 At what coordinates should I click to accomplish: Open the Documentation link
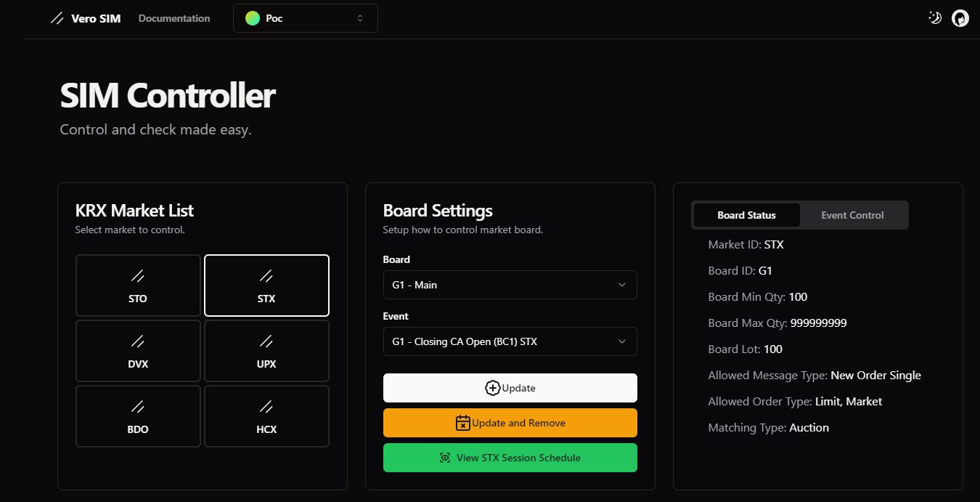pyautogui.click(x=174, y=18)
